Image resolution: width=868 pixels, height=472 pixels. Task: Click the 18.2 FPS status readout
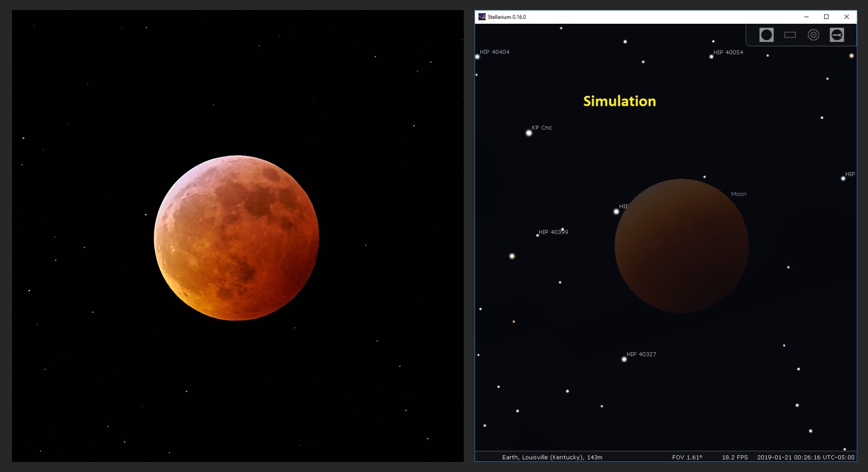coord(735,458)
